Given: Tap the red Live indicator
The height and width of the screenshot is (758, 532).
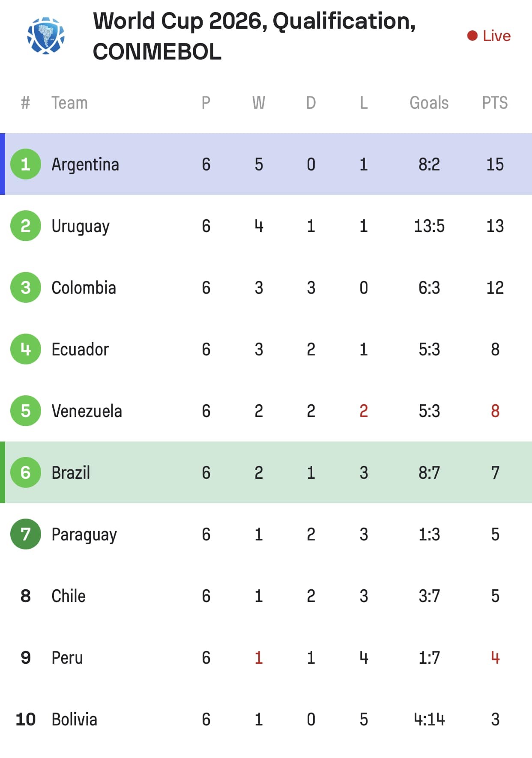Looking at the screenshot, I should [x=489, y=36].
